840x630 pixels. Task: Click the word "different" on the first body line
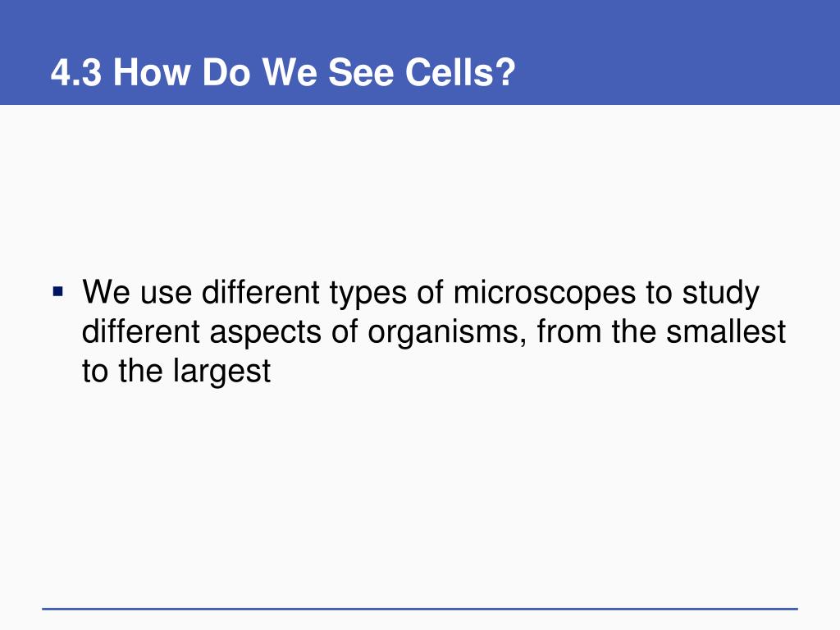pos(261,292)
